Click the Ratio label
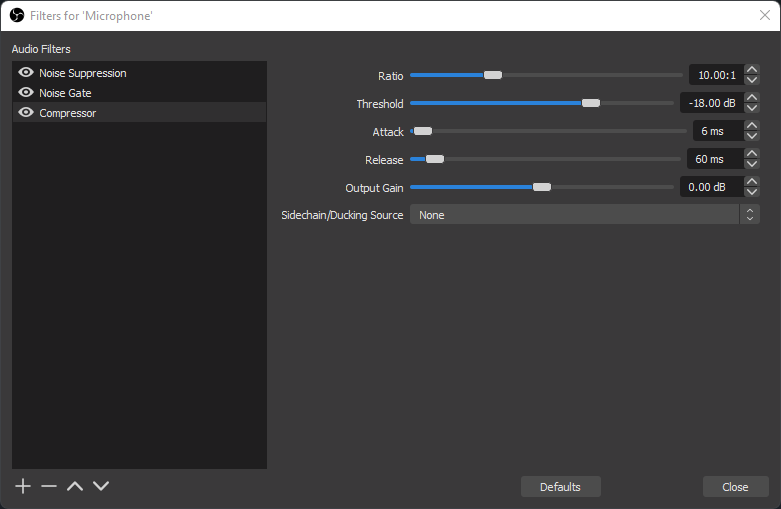 pos(390,76)
